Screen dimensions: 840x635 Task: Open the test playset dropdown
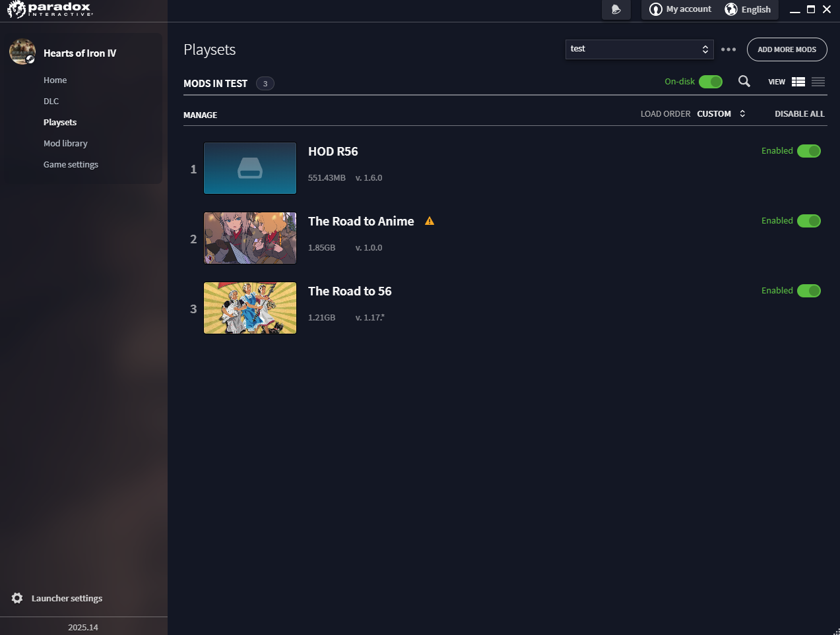click(639, 49)
